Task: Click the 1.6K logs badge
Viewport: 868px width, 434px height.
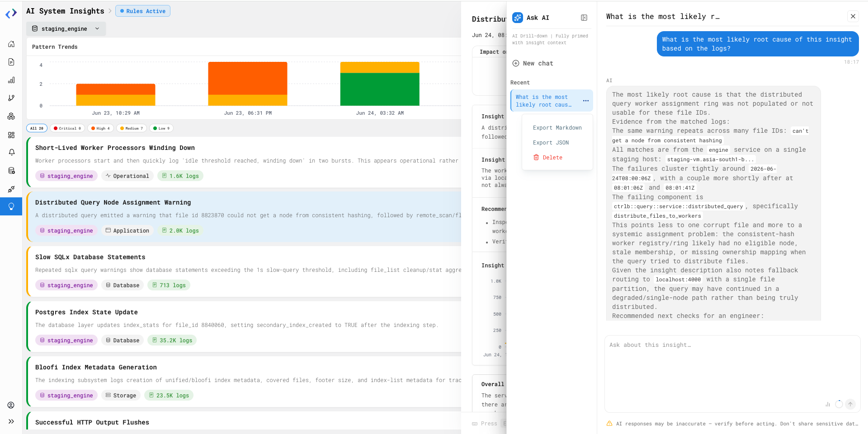Action: [x=180, y=176]
